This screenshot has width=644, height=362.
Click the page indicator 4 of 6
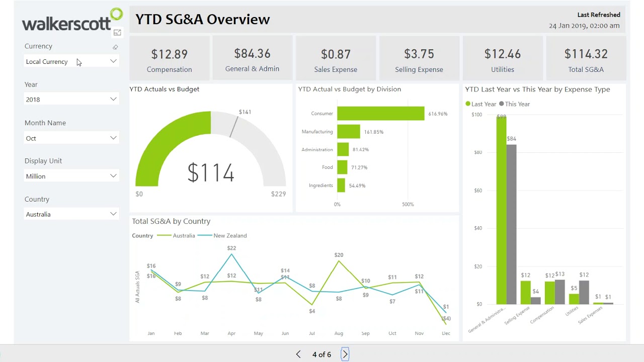click(321, 354)
